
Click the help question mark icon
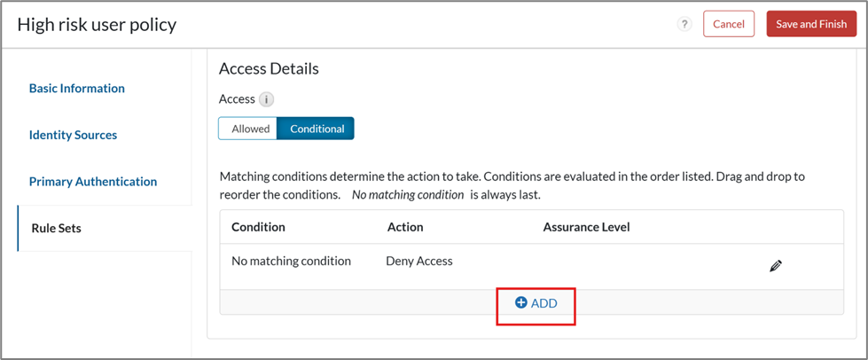tap(684, 24)
